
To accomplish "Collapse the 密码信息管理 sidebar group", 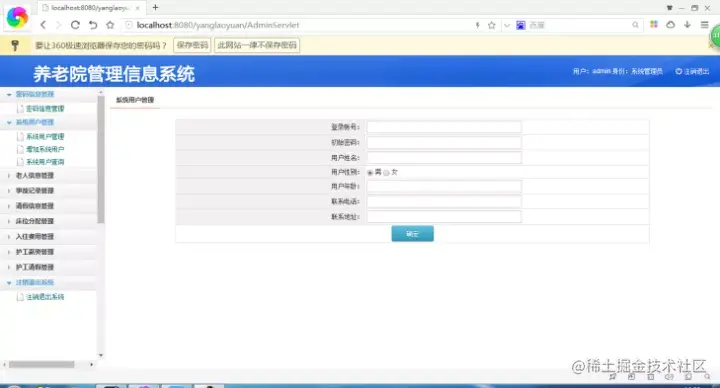I will click(34, 94).
